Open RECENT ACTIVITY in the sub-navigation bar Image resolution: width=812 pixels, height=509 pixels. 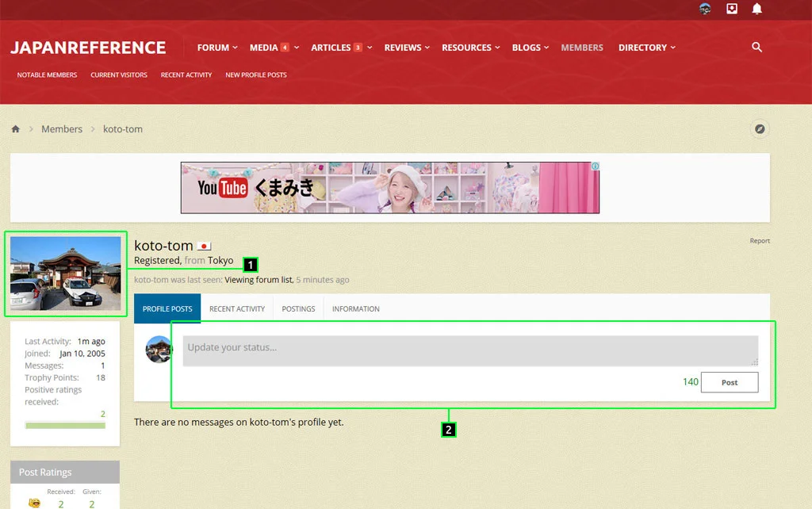186,75
